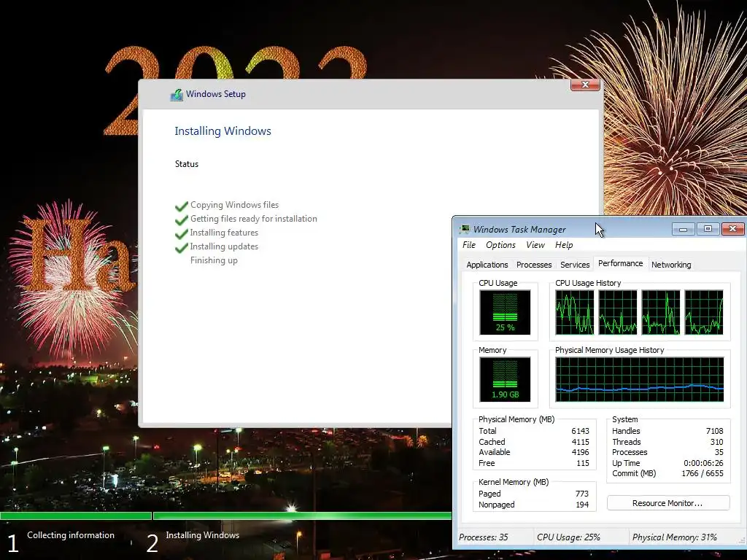Click the 'Copying Windows files' step text
747x560 pixels.
234,205
